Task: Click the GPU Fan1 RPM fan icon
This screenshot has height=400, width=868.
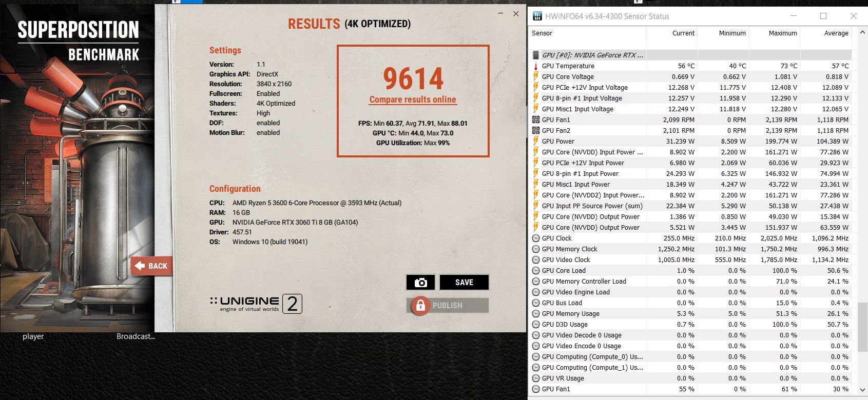Action: pos(536,120)
